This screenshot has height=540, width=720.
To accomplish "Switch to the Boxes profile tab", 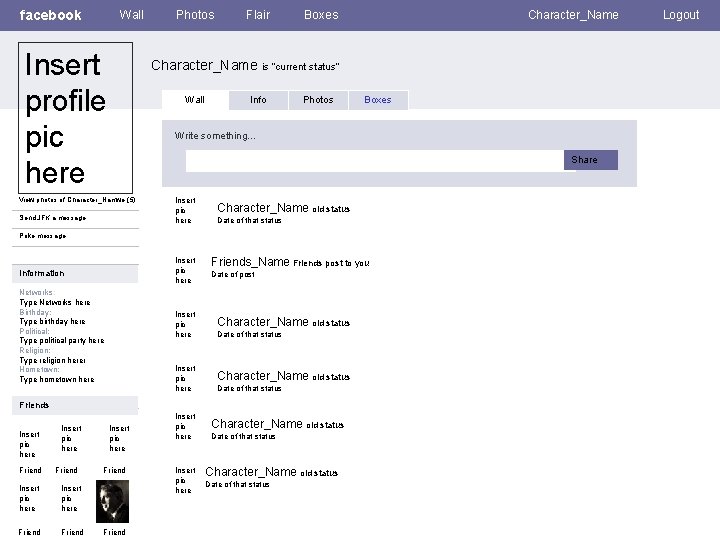I will point(378,100).
